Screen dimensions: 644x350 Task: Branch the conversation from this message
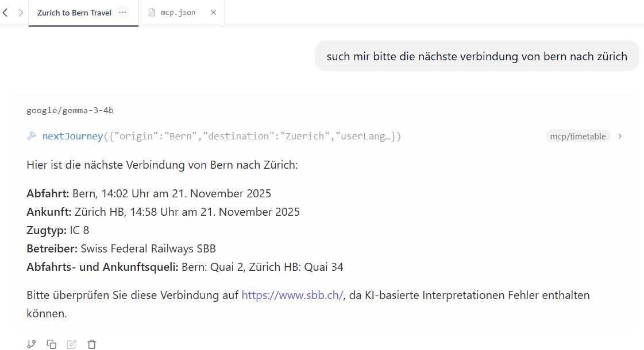coord(32,344)
